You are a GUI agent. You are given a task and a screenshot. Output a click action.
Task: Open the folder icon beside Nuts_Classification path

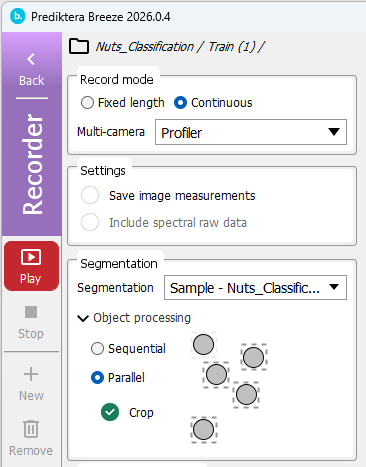pyautogui.click(x=79, y=46)
